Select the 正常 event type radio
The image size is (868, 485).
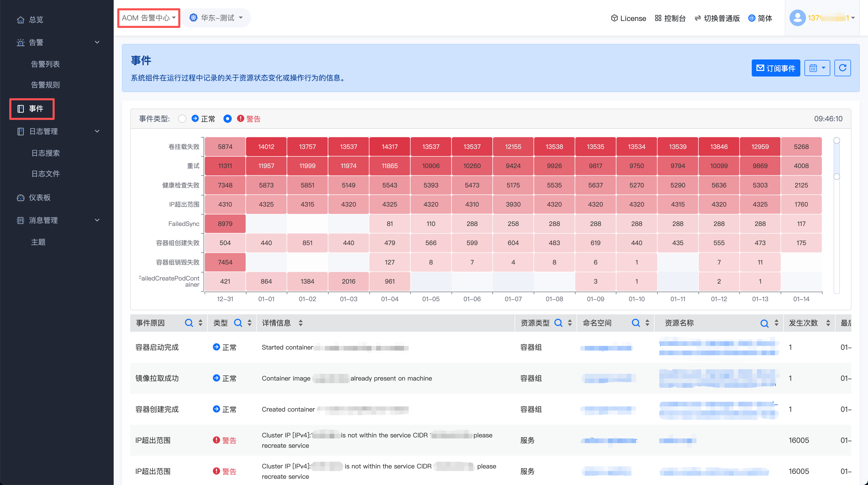[x=182, y=119]
